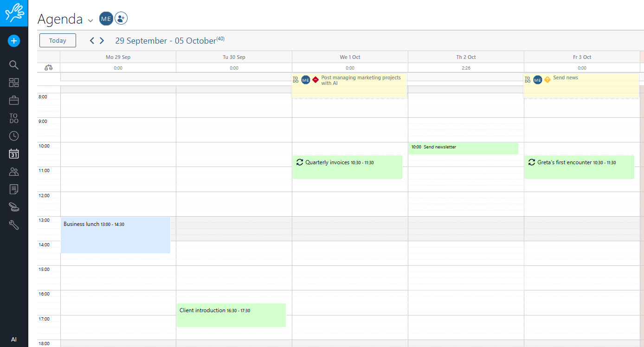Click the scales icon above the time column
Image resolution: width=644 pixels, height=347 pixels.
48,67
